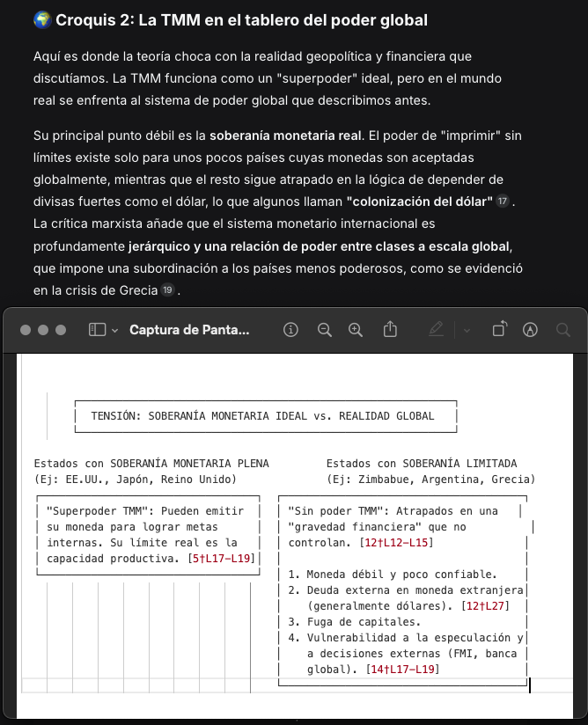Image resolution: width=588 pixels, height=725 pixels.
Task: Click the red reference 14†L17-L19
Action: (402, 669)
